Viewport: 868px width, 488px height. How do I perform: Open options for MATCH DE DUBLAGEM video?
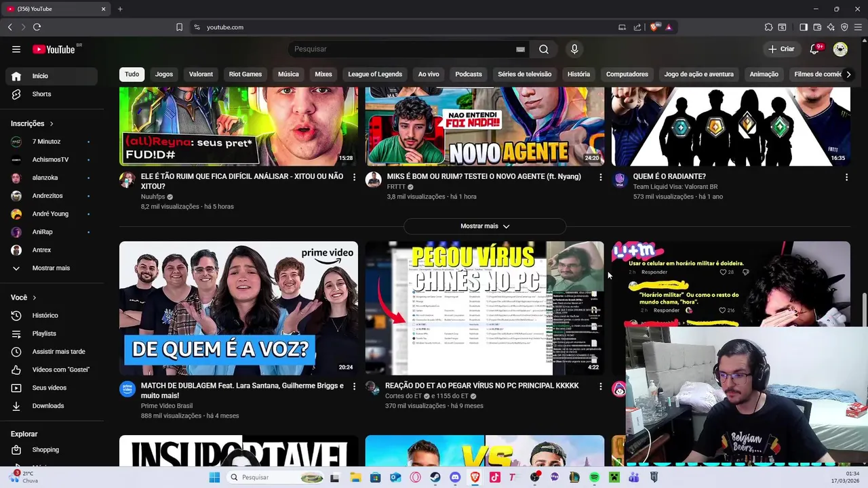(x=354, y=386)
